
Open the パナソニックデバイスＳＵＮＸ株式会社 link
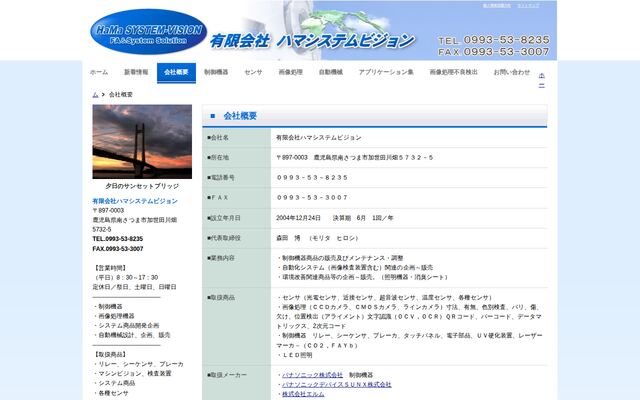click(336, 384)
